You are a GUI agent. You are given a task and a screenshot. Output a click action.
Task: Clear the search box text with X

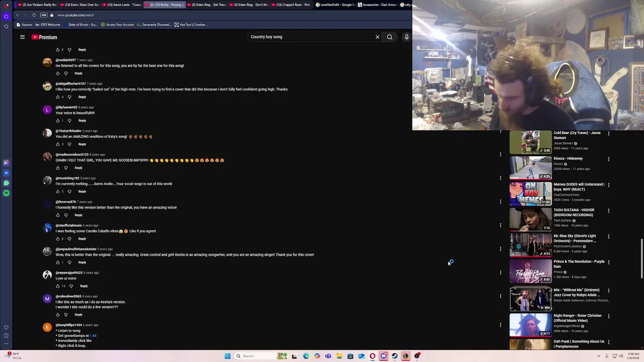coord(377,37)
